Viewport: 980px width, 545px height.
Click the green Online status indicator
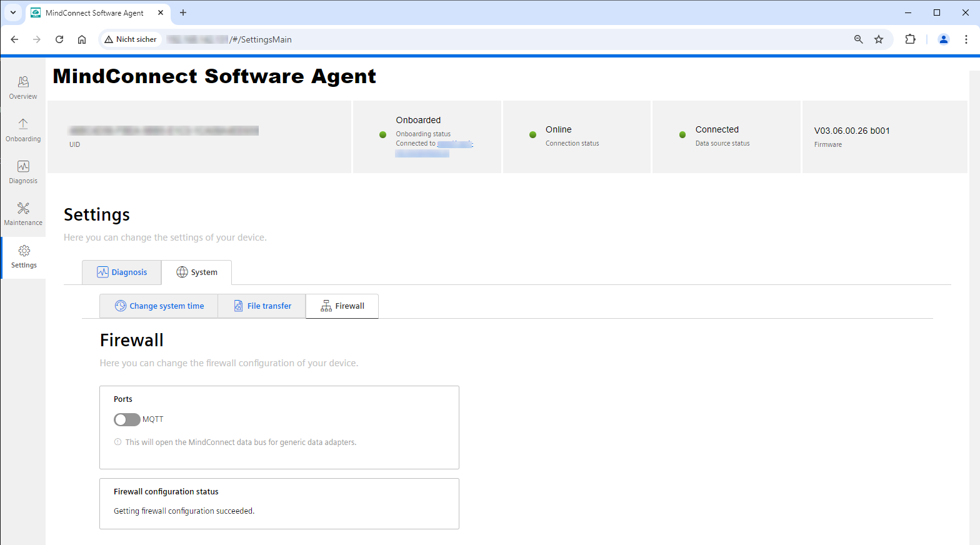pos(532,134)
